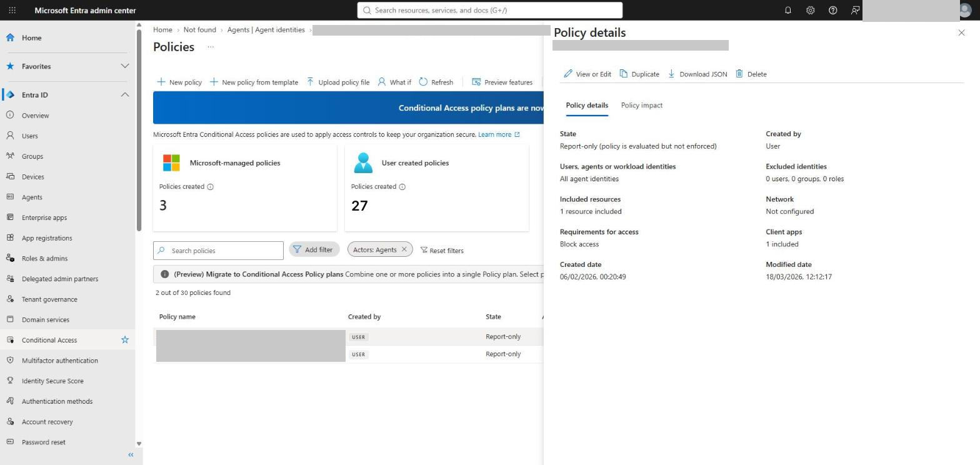Refresh the policies list
This screenshot has height=465, width=980.
[x=436, y=82]
